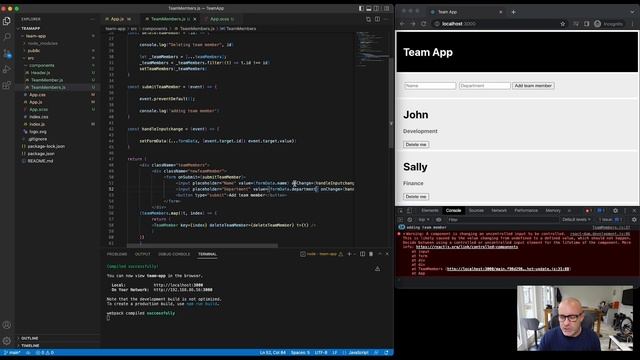Viewport: 640px width, 360px height.
Task: Expand the TIMELINE section
Action: click(30, 345)
